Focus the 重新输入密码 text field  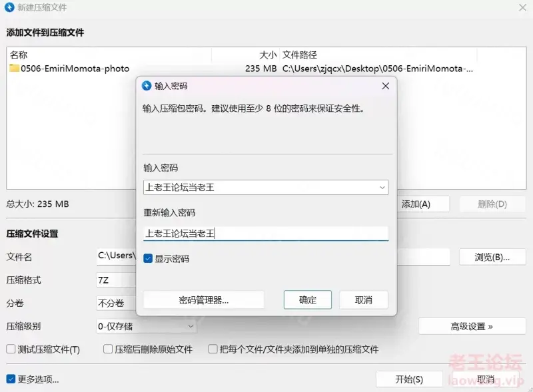[x=265, y=234]
